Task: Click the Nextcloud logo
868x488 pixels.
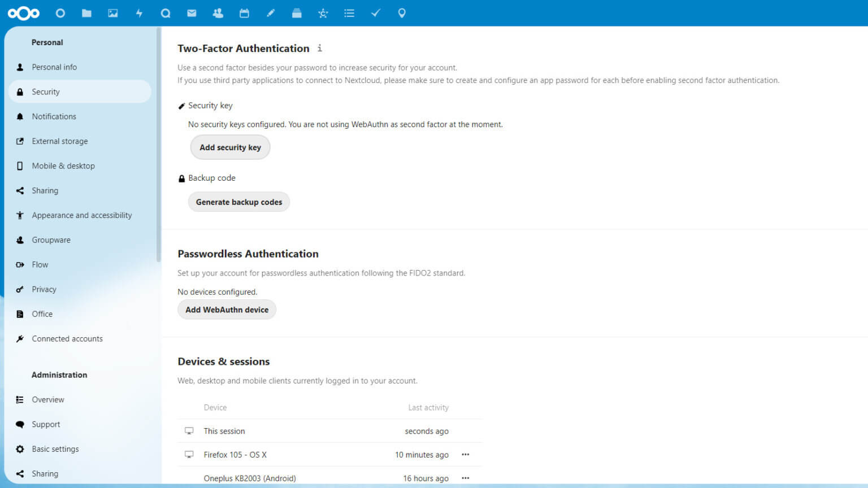Action: (x=24, y=12)
